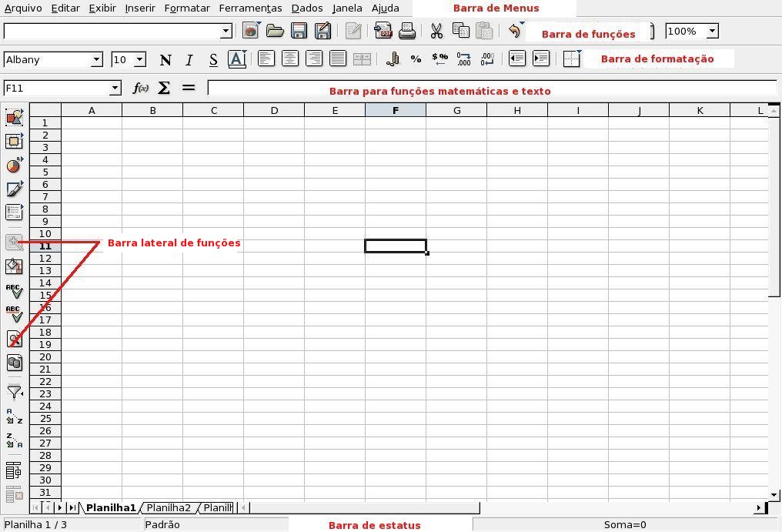Open the Dados menu
Screen dimensions: 782x532
(306, 8)
